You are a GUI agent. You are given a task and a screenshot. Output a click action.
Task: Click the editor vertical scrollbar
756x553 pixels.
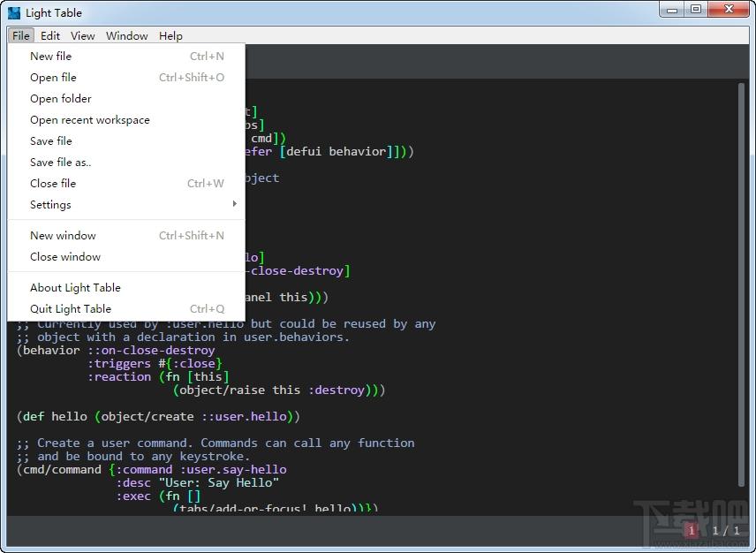tap(741, 284)
